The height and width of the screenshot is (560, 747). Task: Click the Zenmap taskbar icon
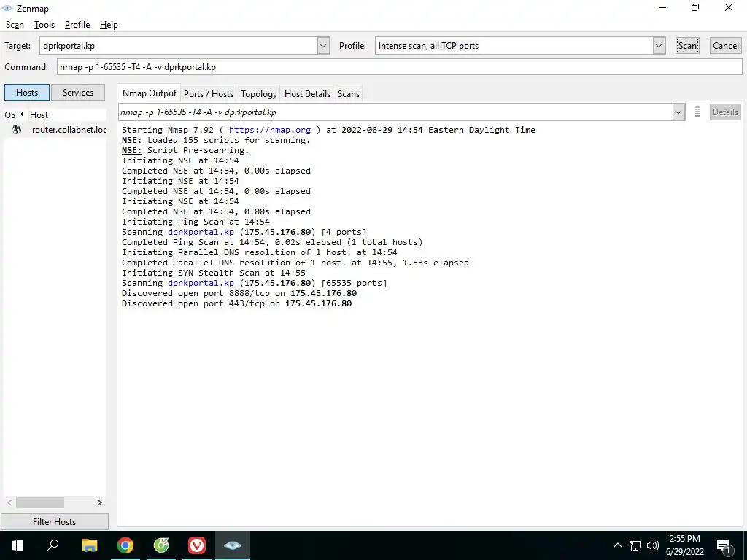[x=233, y=545]
